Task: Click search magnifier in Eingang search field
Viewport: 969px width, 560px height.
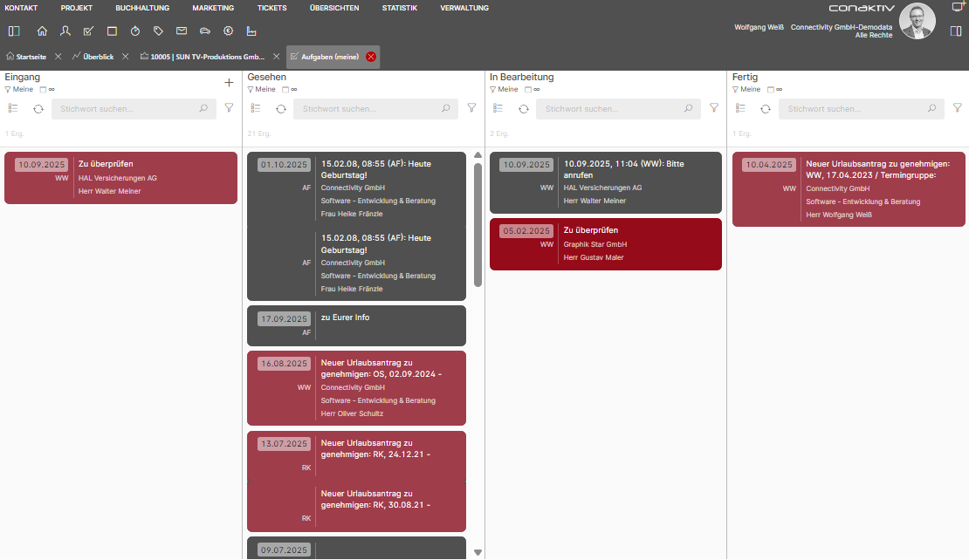Action: 203,109
